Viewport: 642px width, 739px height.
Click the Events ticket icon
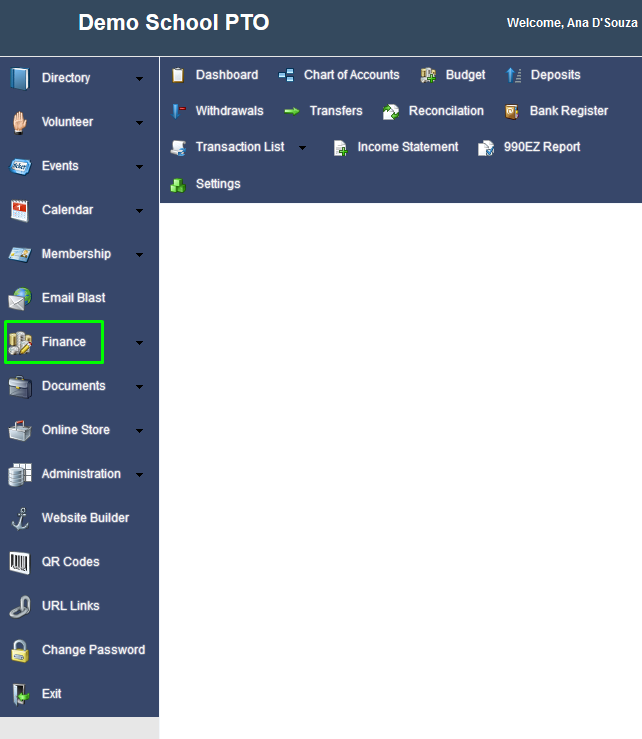[x=20, y=166]
